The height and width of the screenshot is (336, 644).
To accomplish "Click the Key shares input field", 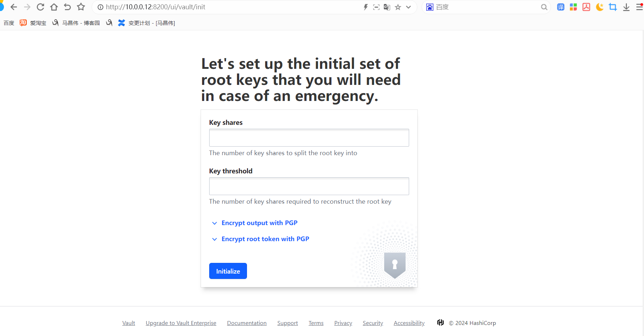I will 309,138.
